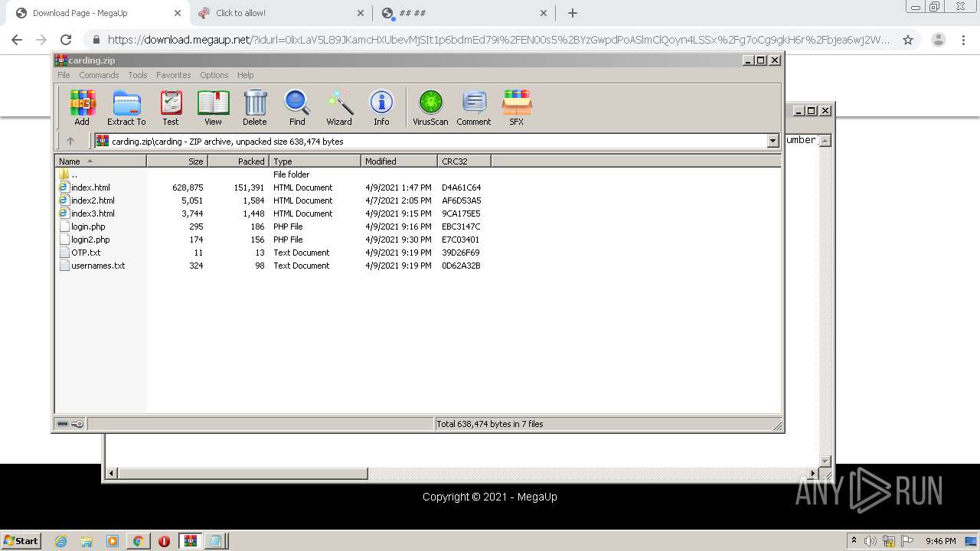Open Internet Explorer from taskbar
Screen dimensions: 980x551
pyautogui.click(x=60, y=541)
